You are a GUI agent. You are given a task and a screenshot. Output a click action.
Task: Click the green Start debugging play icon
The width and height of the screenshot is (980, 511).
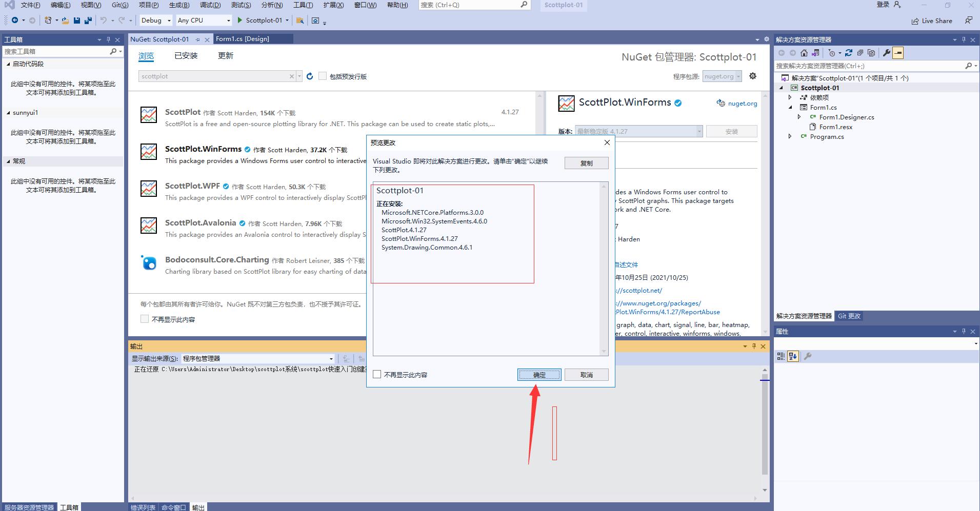pyautogui.click(x=239, y=21)
